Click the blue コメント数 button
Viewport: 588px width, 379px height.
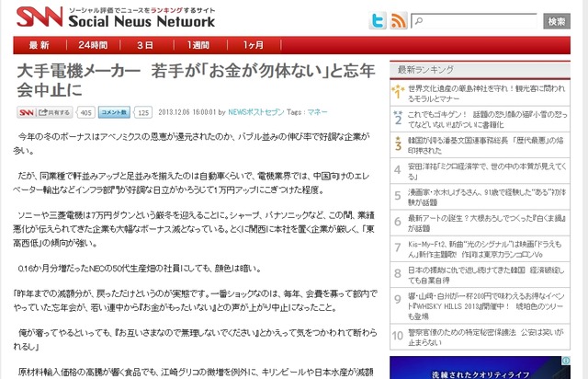coord(114,112)
